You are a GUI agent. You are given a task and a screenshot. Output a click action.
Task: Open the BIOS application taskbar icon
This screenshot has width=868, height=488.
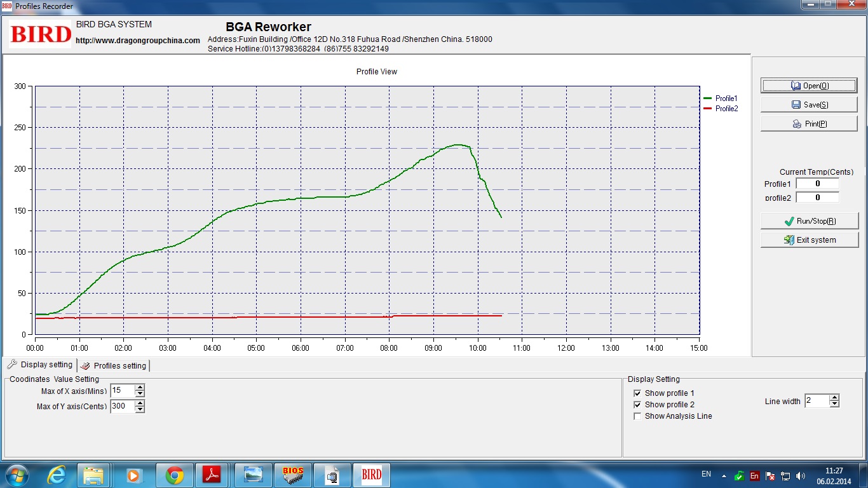pos(293,475)
